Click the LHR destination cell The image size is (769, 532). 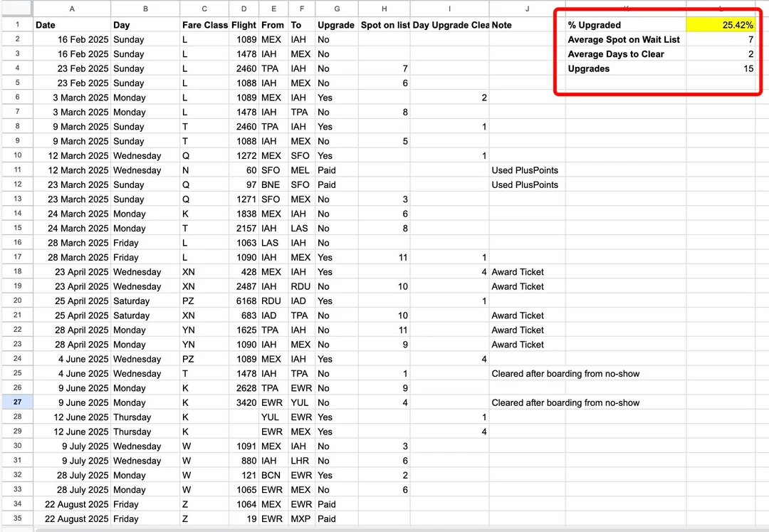[301, 461]
